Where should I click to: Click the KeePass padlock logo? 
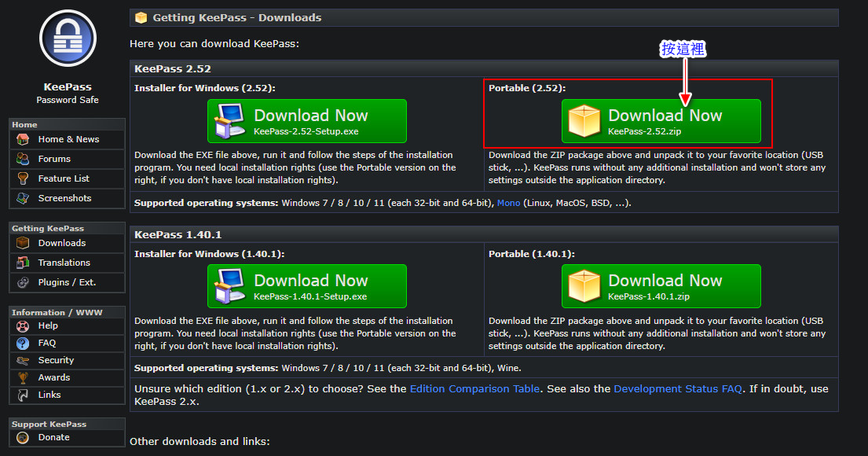pos(68,39)
